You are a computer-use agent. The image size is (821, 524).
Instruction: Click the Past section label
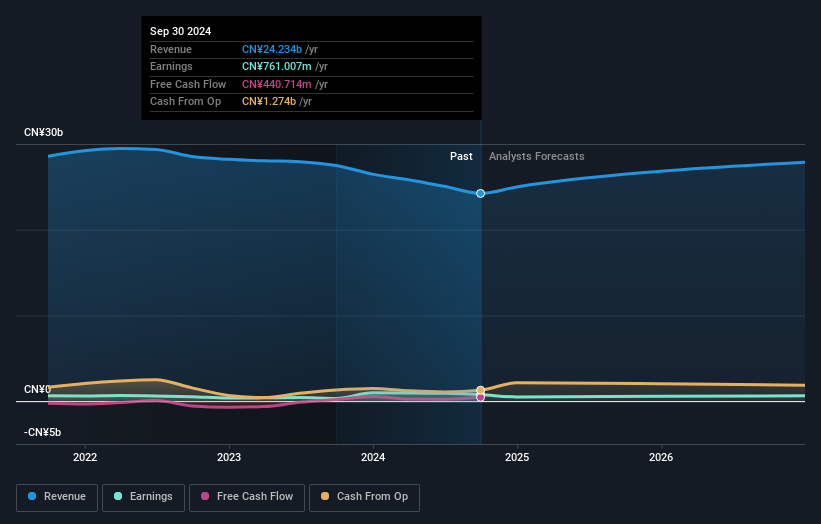(461, 156)
